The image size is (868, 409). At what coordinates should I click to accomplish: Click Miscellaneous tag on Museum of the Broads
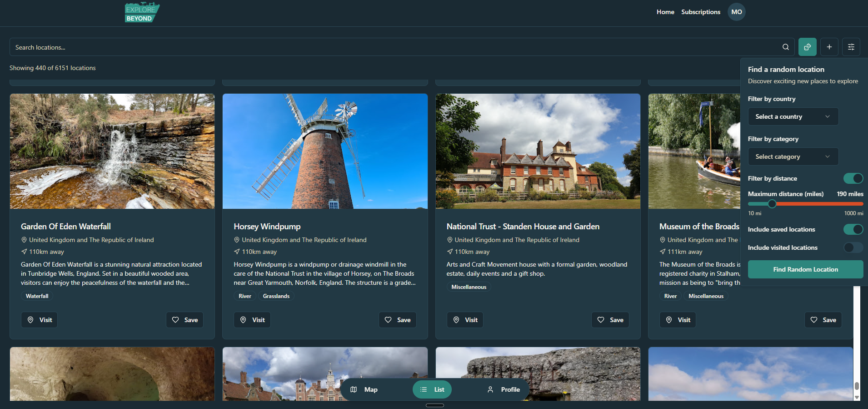[706, 296]
